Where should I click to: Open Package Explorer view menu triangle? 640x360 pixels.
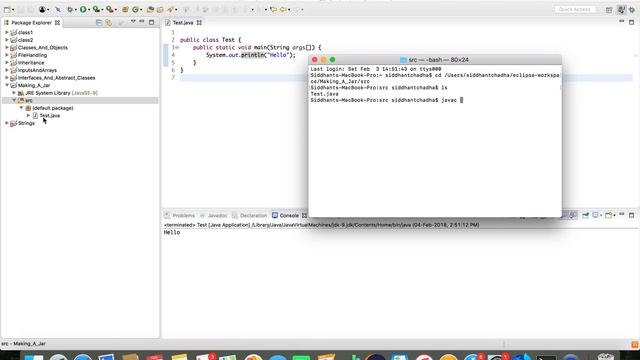click(133, 22)
